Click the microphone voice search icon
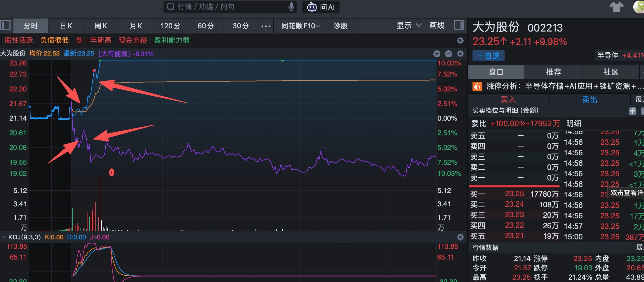 (291, 7)
